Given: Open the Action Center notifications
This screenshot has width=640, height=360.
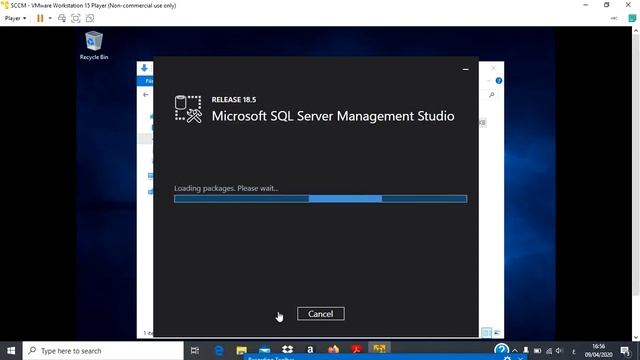Looking at the screenshot, I should [625, 351].
